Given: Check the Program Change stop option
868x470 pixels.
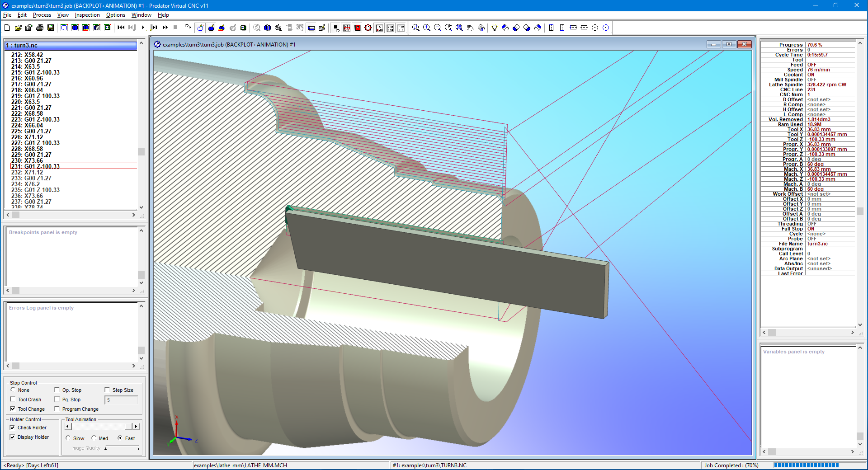Looking at the screenshot, I should (57, 409).
